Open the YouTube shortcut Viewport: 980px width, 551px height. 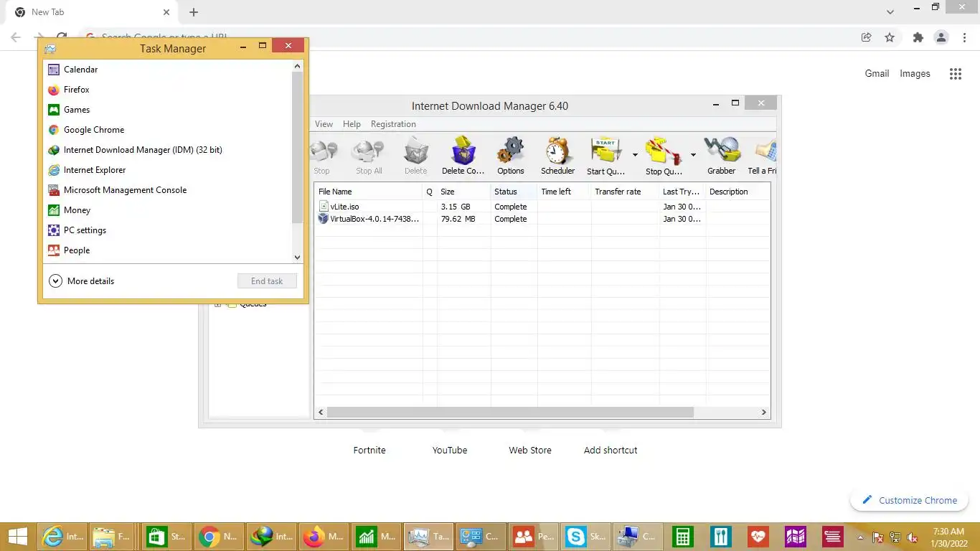pyautogui.click(x=450, y=450)
